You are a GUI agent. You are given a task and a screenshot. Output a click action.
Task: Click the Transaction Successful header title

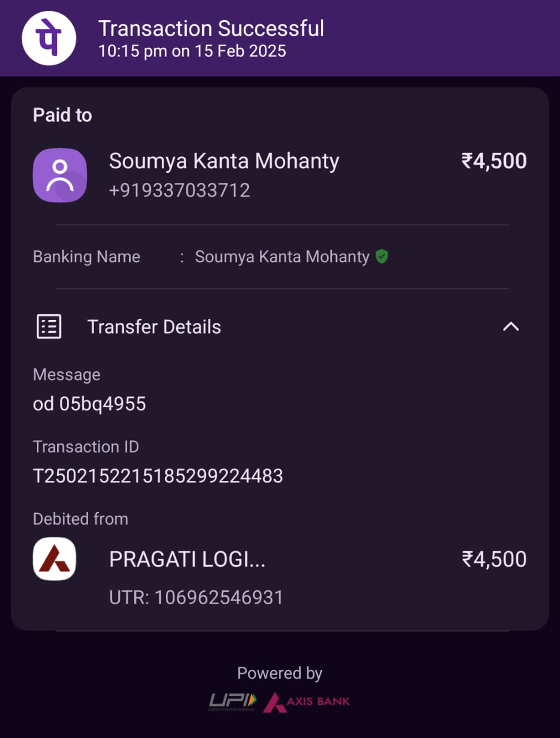pyautogui.click(x=211, y=28)
